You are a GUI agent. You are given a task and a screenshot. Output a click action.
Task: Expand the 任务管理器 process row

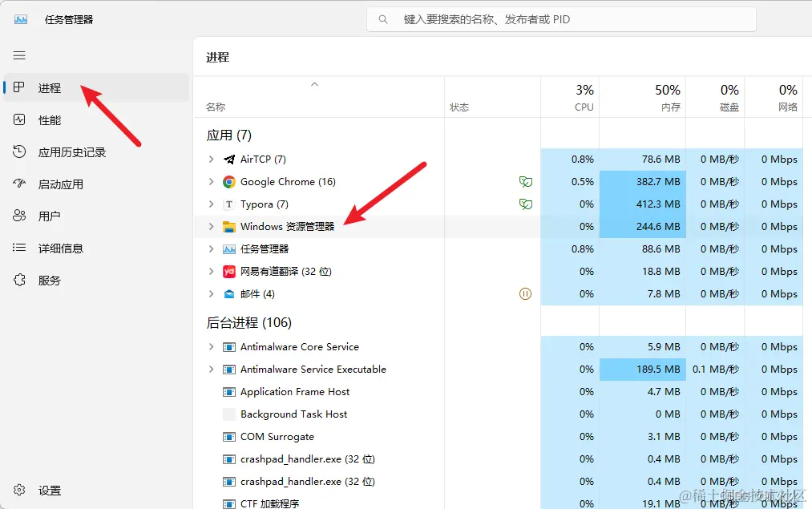click(x=211, y=249)
